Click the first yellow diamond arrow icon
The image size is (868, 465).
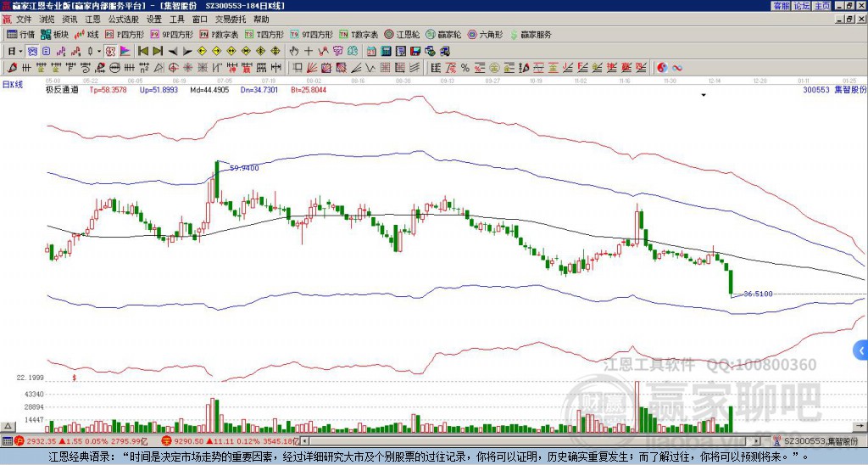pyautogui.click(x=202, y=52)
